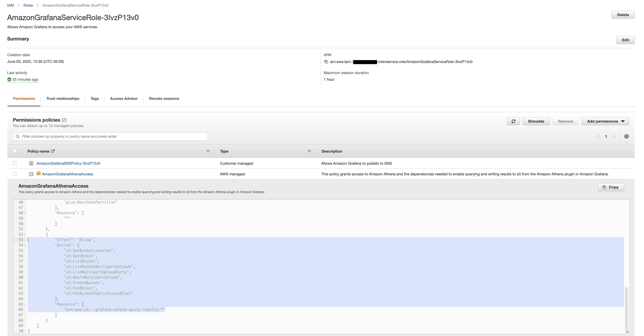Image resolution: width=644 pixels, height=336 pixels.
Task: Click the breadcrumb Roles navigation icon
Action: pyautogui.click(x=28, y=5)
